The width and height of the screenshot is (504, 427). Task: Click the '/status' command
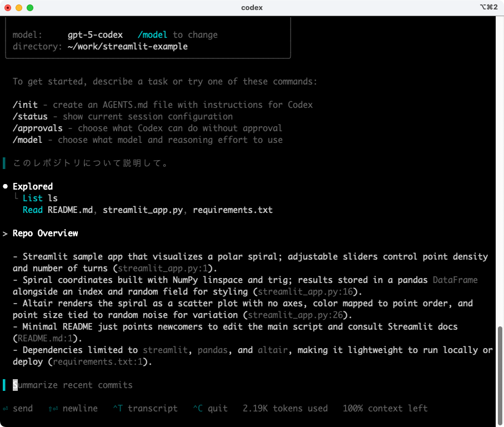point(30,116)
